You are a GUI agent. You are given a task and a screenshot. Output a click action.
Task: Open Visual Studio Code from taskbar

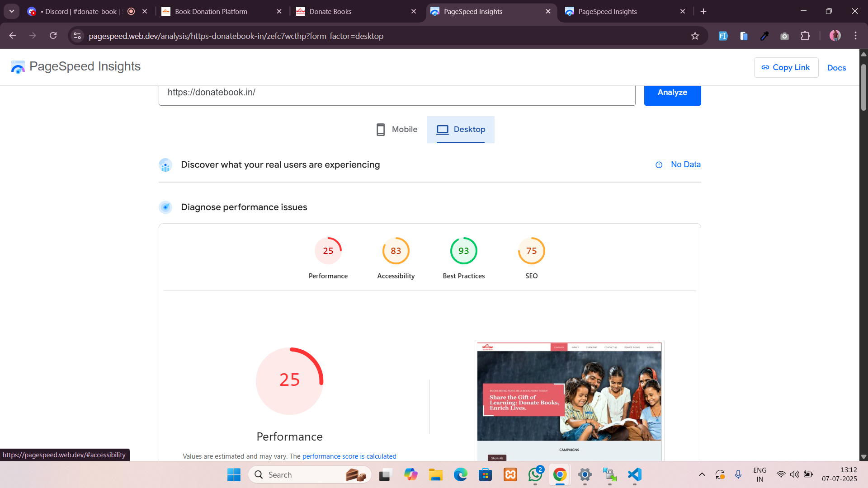coord(634,474)
